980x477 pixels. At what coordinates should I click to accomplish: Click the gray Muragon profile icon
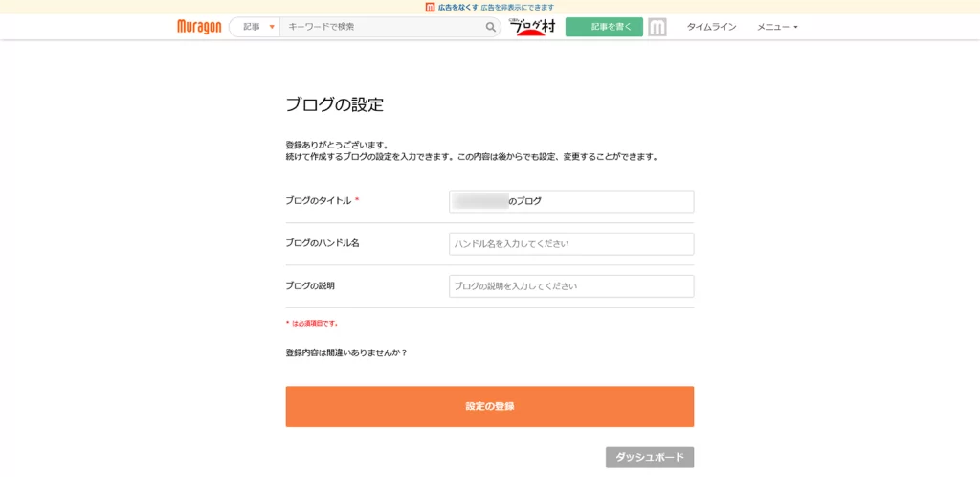pos(657,27)
